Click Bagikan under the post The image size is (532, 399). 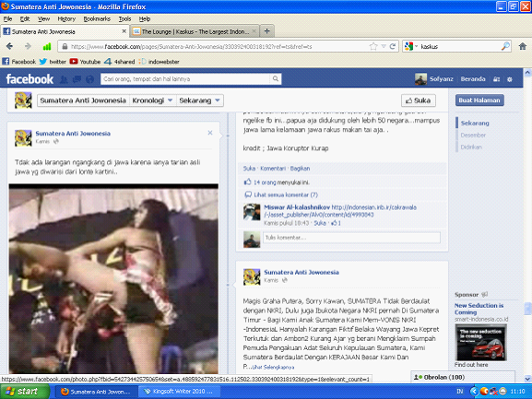pos(300,169)
